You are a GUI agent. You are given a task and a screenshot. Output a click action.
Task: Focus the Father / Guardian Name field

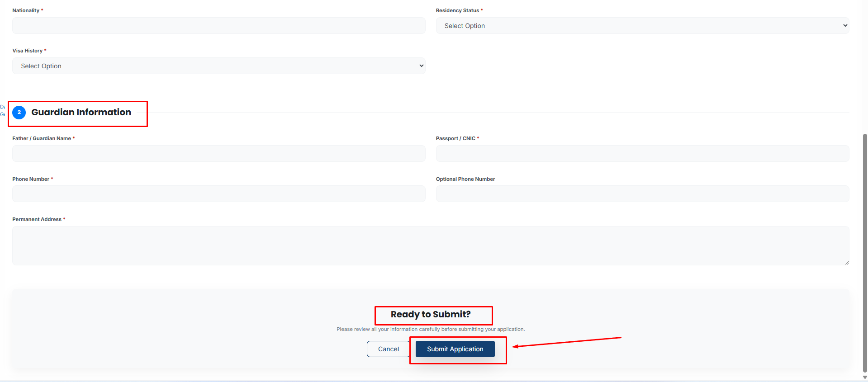[x=218, y=154]
